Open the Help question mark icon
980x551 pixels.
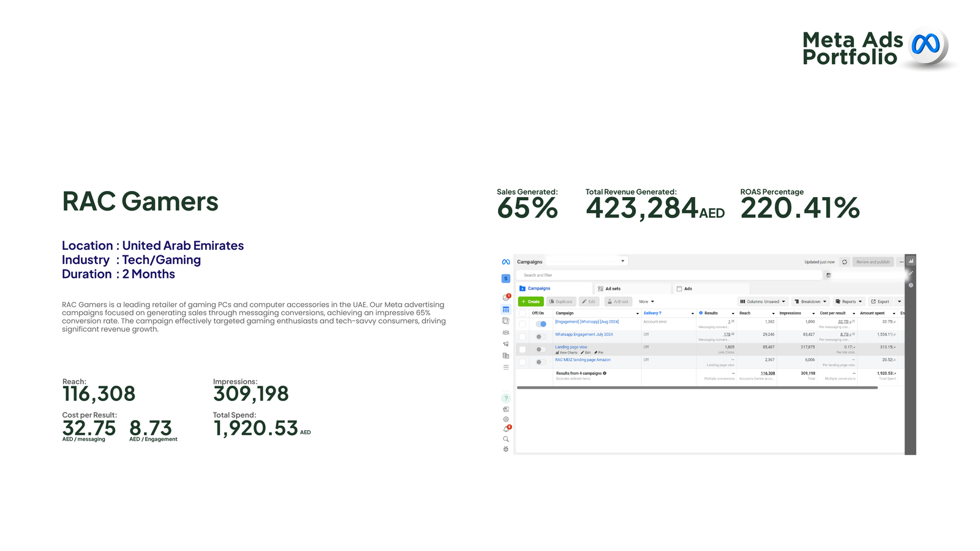(x=506, y=398)
